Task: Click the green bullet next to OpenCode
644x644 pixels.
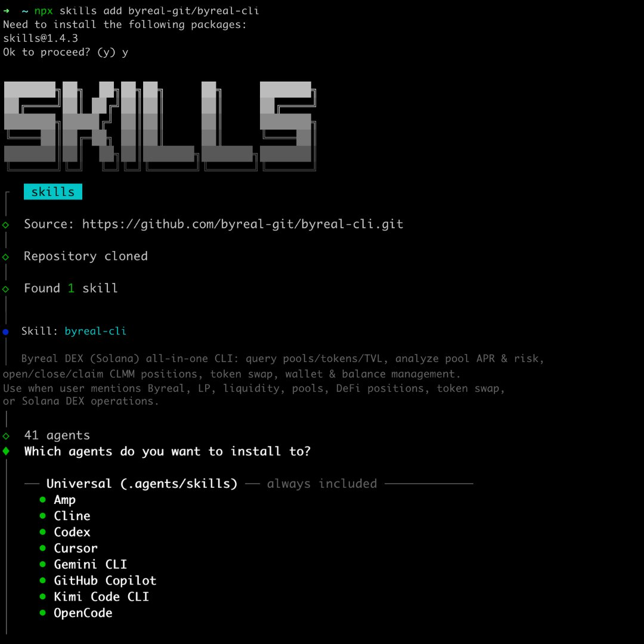Action: 43,612
